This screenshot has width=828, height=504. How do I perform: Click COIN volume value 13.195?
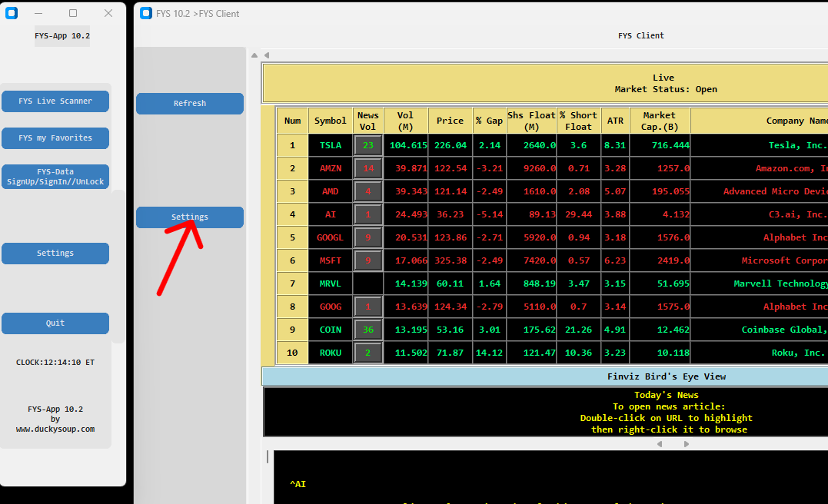[406, 330]
